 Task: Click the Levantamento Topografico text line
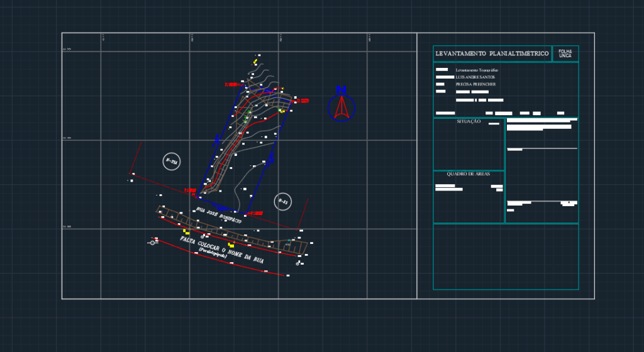(x=477, y=69)
